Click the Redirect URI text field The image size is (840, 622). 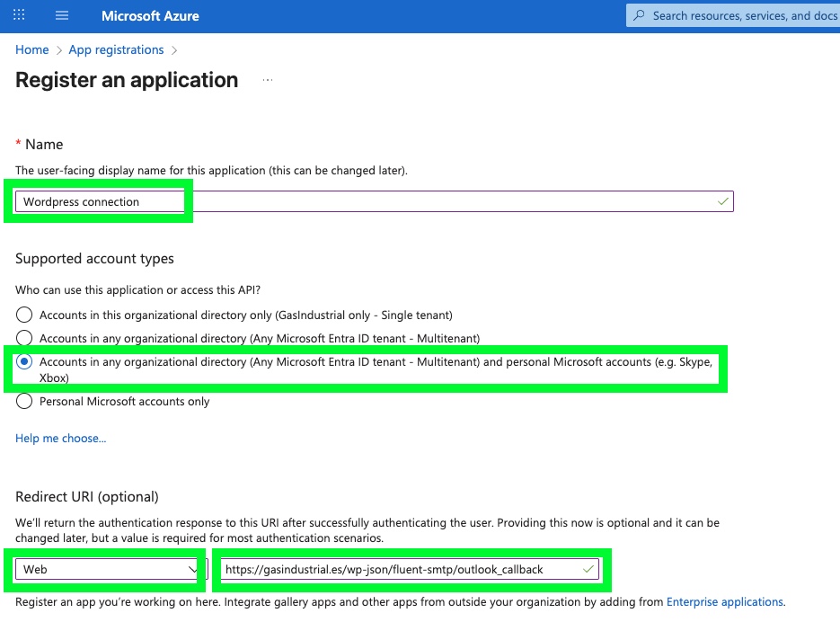pos(395,569)
